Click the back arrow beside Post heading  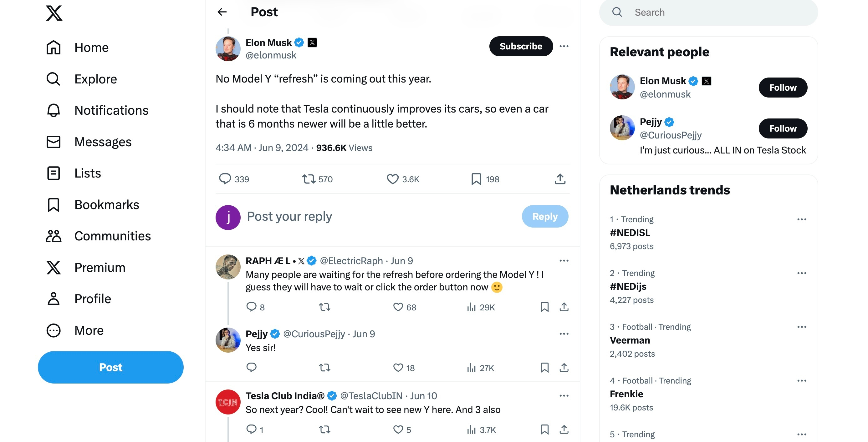pos(222,12)
